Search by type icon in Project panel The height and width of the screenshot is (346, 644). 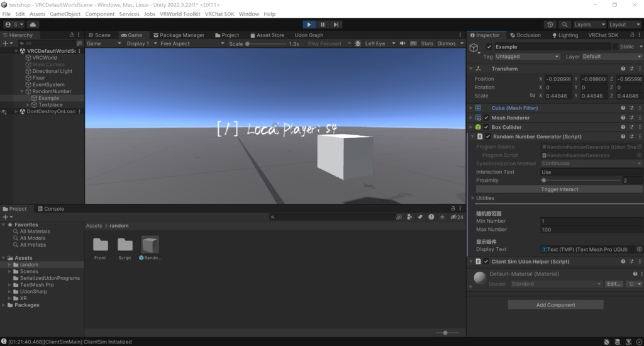coord(409,217)
